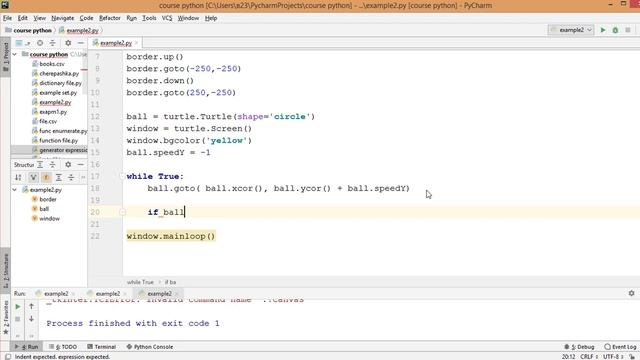Click the collapse-all icon in the Structure filter toolbar
The height and width of the screenshot is (360, 640).
click(71, 177)
